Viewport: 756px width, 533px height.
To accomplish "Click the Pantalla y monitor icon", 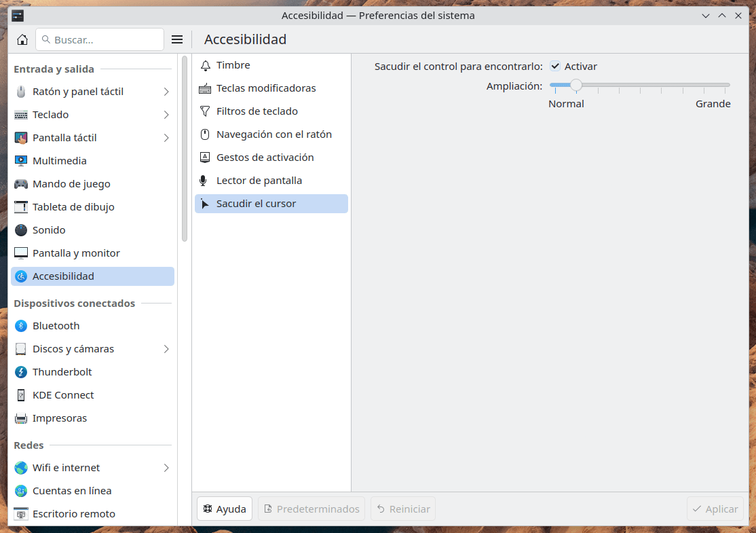I will click(x=21, y=253).
